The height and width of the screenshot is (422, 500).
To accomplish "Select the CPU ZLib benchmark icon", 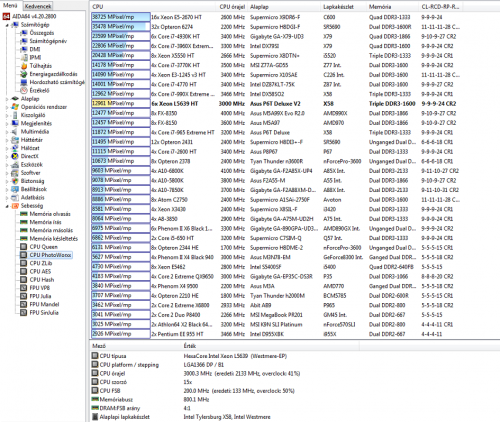I will tap(23, 263).
